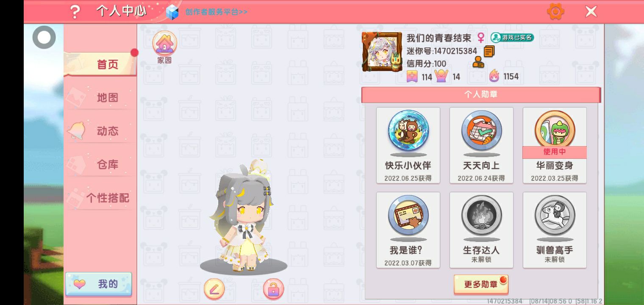Open the friends icon beside credit score

[x=479, y=63]
